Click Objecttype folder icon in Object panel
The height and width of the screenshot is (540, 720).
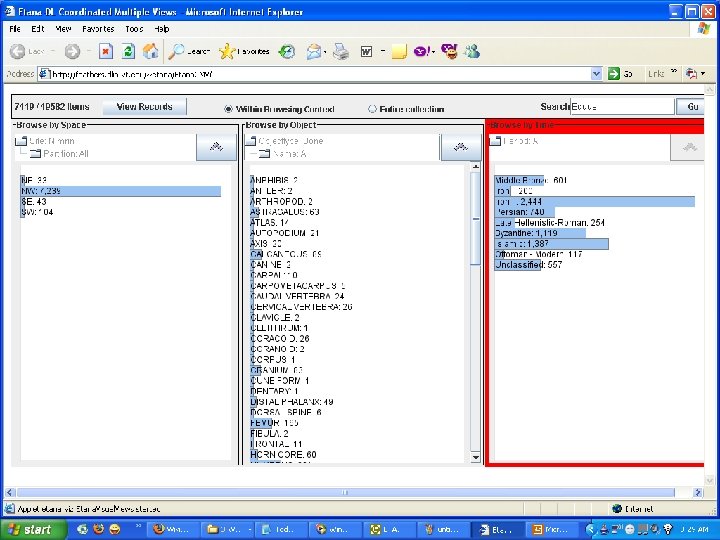250,141
